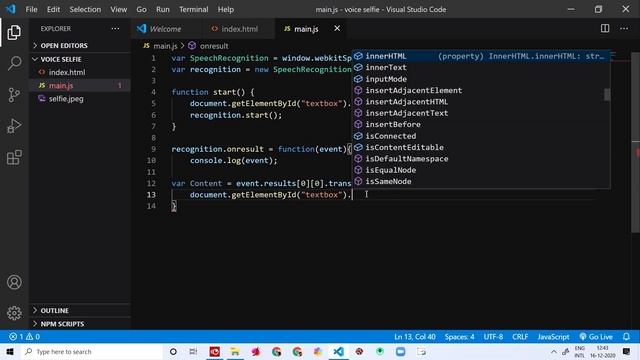Open the Terminal menu
This screenshot has width=640, height=360.
click(x=193, y=9)
